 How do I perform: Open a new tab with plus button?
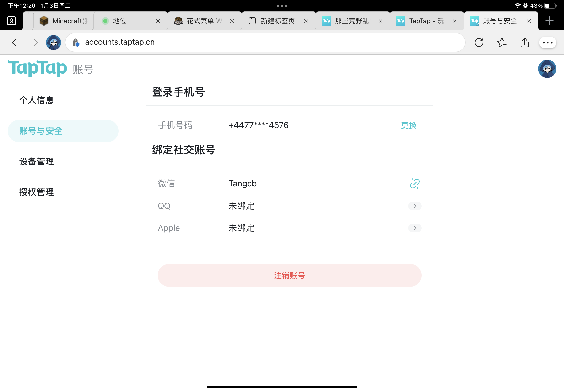click(549, 21)
